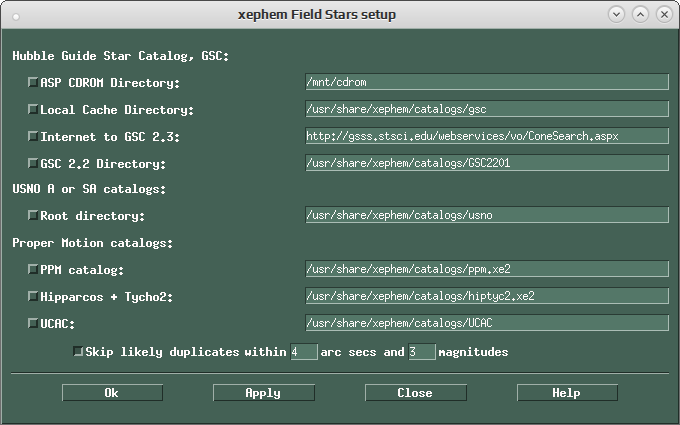Click the Close button at bottom
The image size is (680, 425).
pyautogui.click(x=415, y=393)
